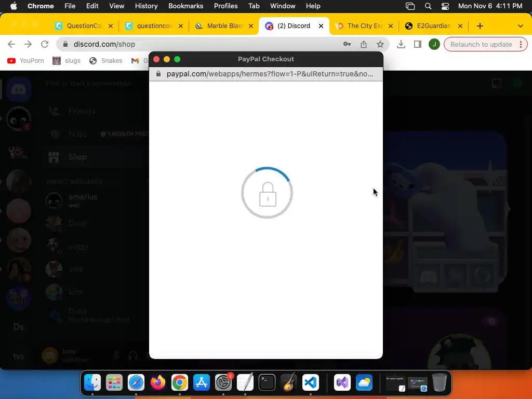Open Visual Studio Code from the Dock
This screenshot has width=532, height=399.
click(311, 382)
